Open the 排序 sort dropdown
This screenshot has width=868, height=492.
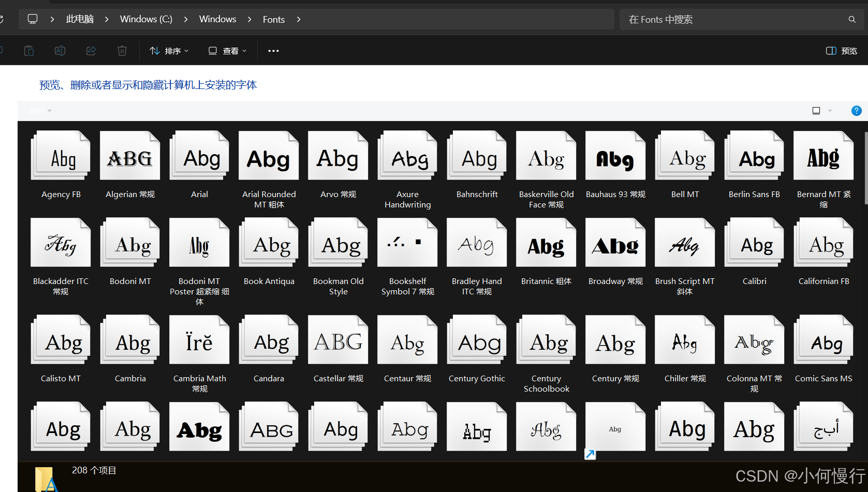(169, 51)
